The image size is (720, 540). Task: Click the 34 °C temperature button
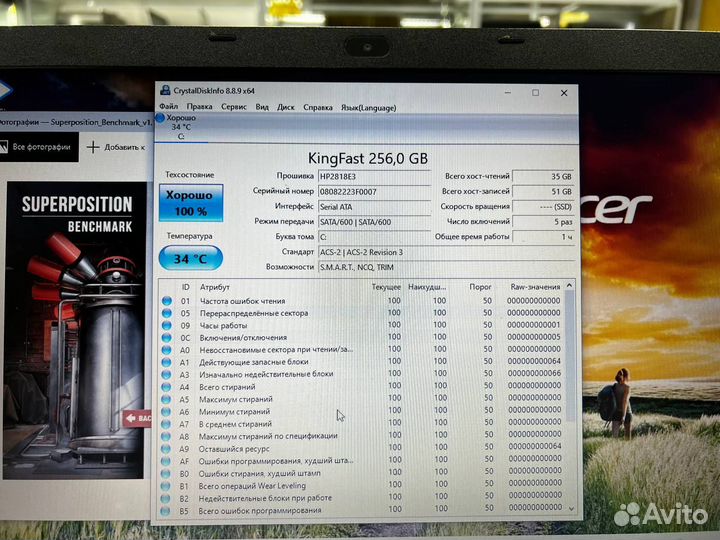pos(190,260)
